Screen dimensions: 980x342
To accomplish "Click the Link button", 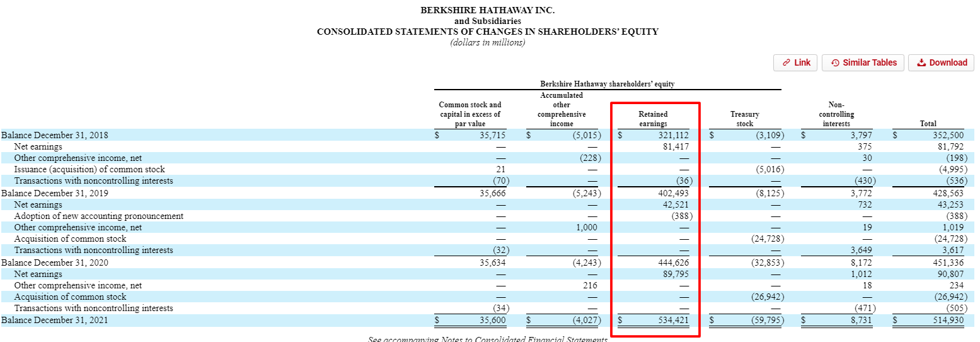I will (x=795, y=62).
